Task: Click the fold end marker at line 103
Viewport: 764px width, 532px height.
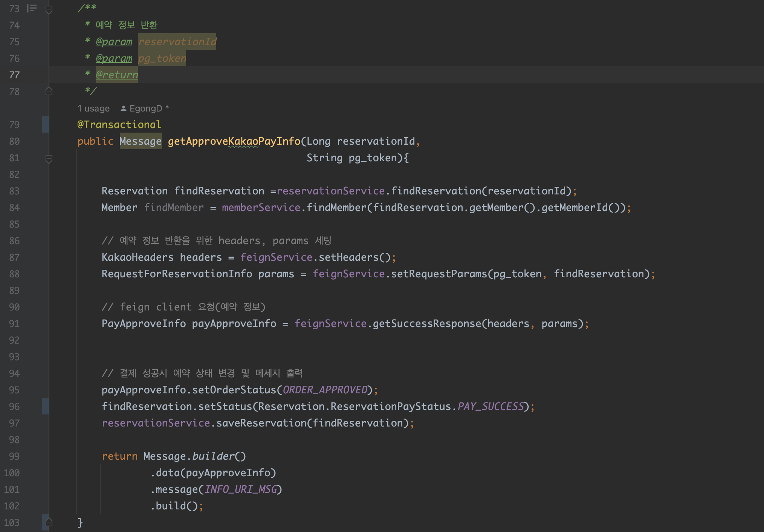Action: [x=49, y=522]
